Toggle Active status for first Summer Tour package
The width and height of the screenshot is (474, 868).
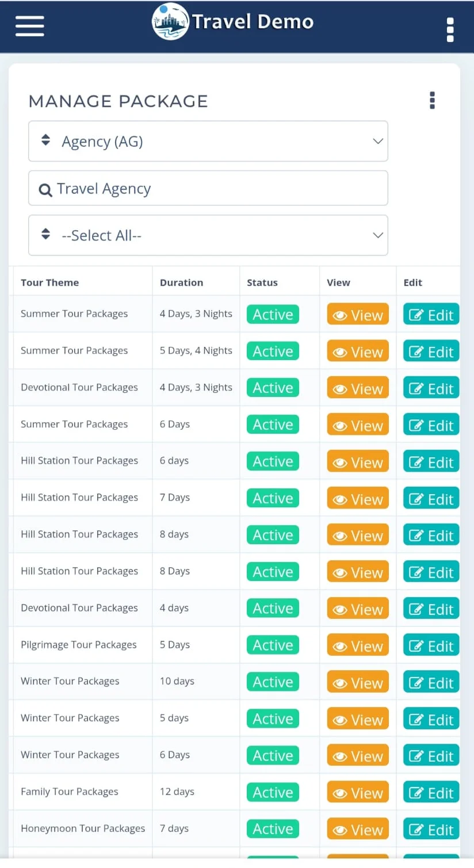pos(272,314)
